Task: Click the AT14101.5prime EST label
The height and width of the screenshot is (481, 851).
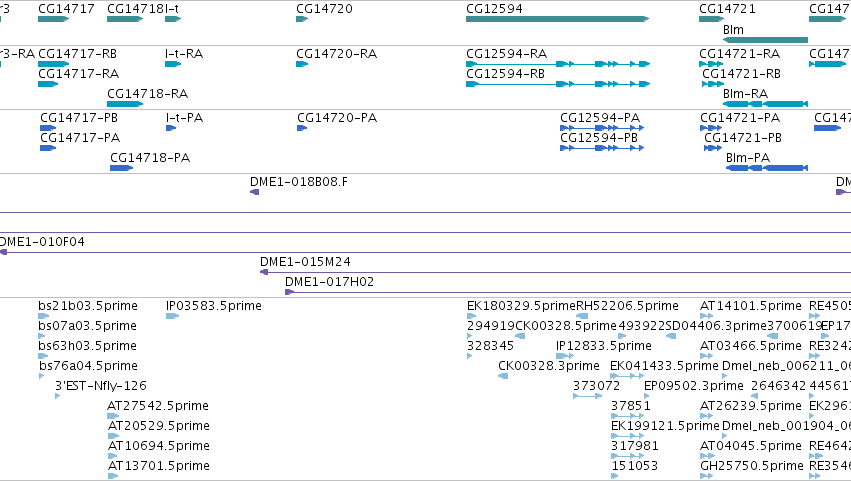Action: 751,306
